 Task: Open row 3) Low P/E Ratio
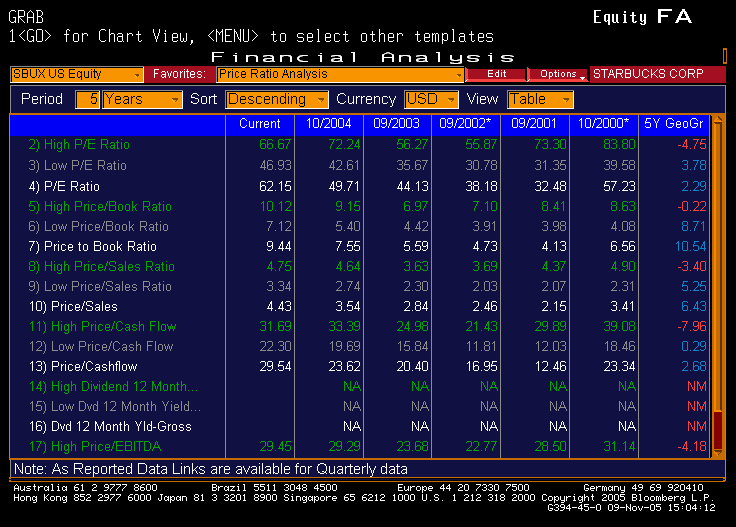[x=77, y=166]
